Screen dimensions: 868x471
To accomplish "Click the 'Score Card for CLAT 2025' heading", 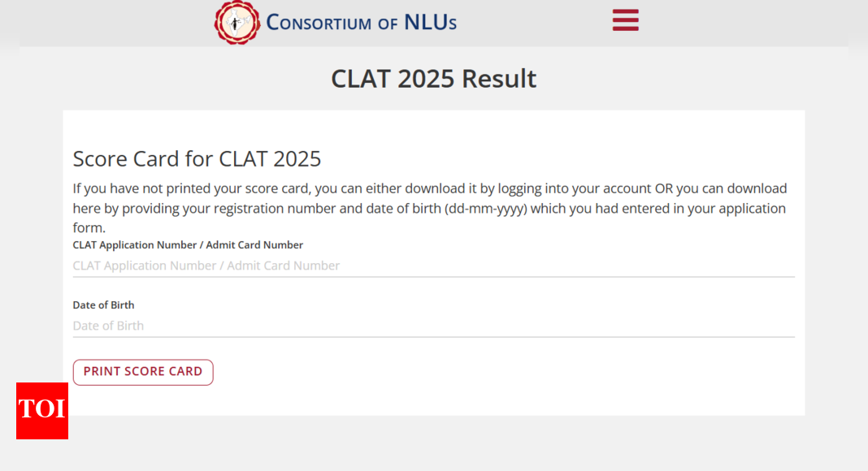I will point(197,158).
